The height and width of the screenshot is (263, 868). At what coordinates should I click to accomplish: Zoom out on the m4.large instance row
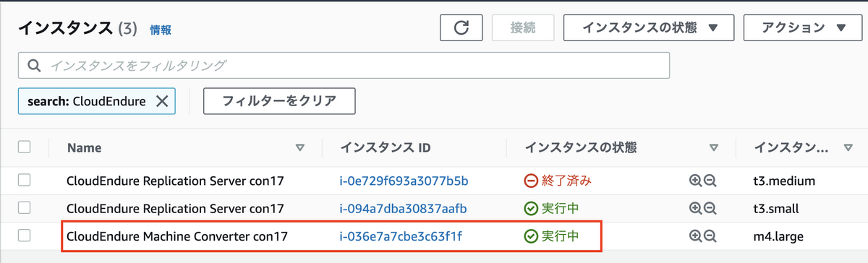tap(710, 236)
